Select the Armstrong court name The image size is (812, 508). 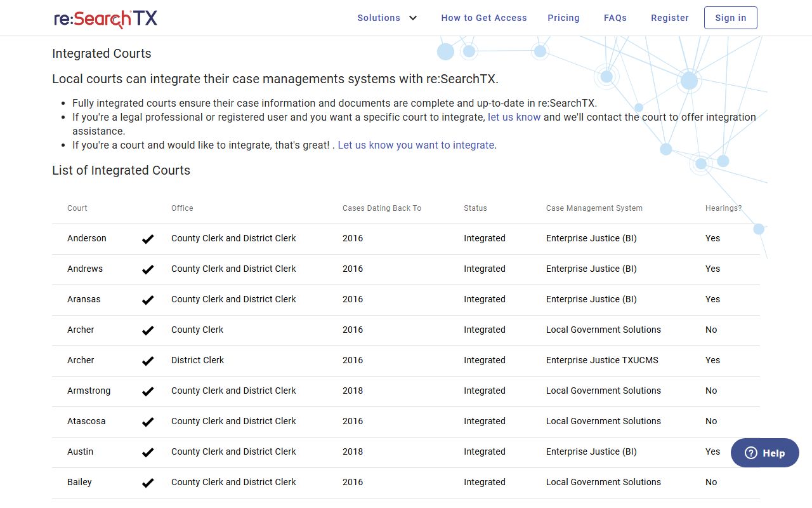[x=89, y=391]
